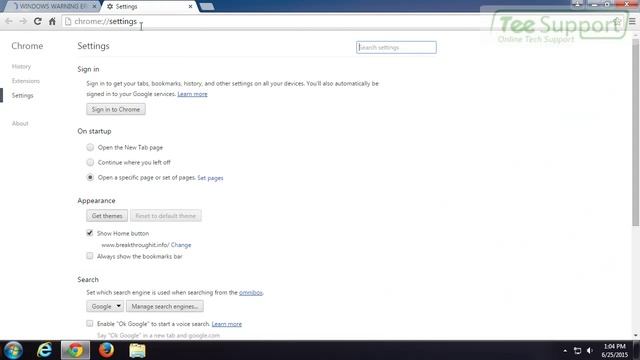This screenshot has height=360, width=640.
Task: Select the Settings tab
Action: pyautogui.click(x=149, y=7)
